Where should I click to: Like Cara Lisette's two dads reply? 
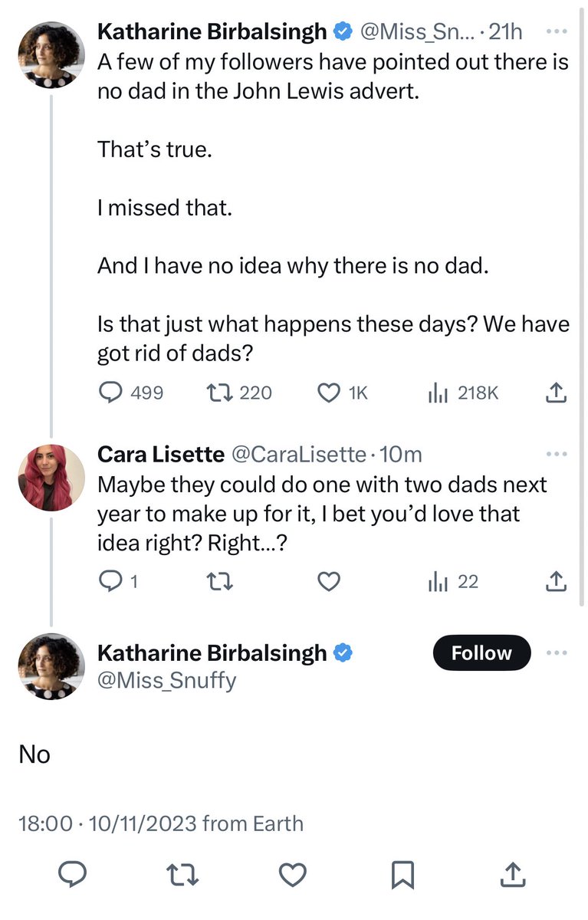point(329,582)
